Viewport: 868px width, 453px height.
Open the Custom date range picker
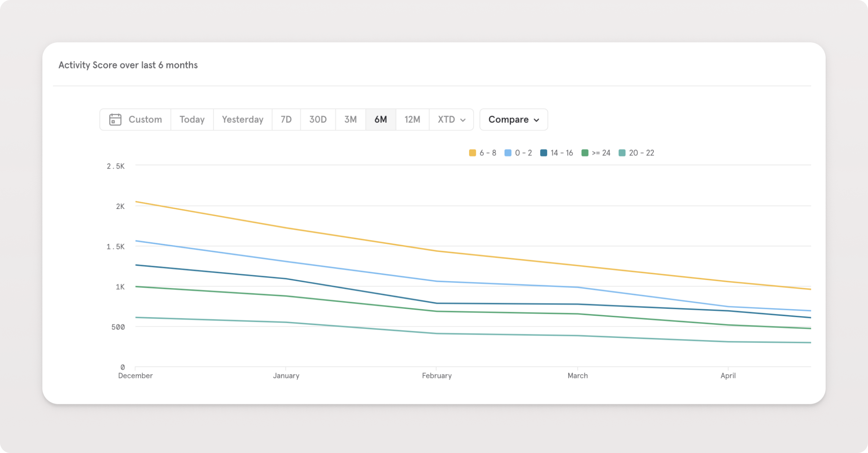(x=136, y=120)
